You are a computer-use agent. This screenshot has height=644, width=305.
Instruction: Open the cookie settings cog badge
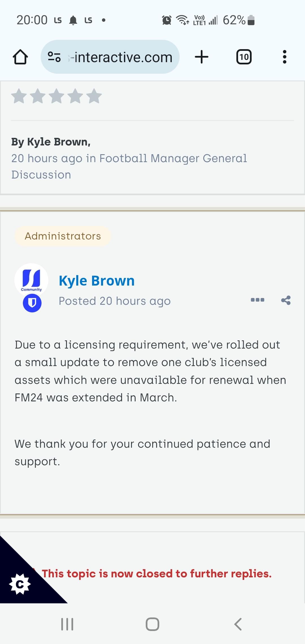20,584
